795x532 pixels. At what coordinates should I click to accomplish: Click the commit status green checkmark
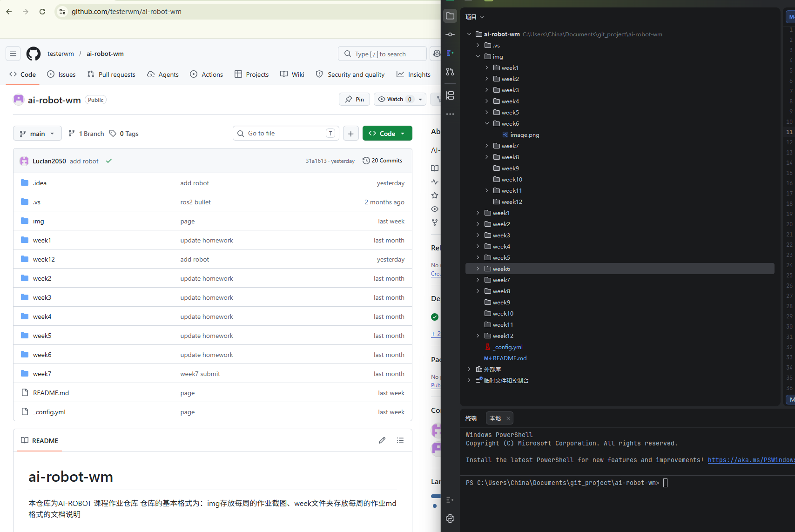click(x=109, y=161)
